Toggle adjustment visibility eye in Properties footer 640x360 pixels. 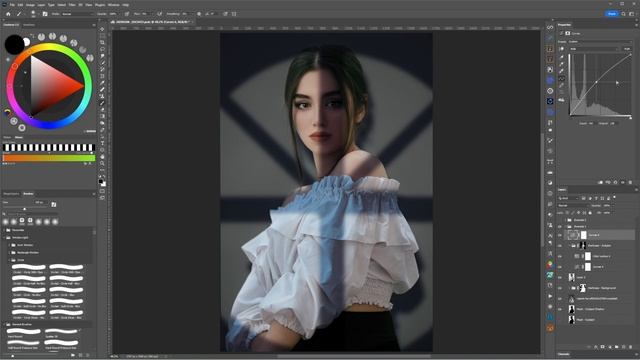tap(623, 182)
